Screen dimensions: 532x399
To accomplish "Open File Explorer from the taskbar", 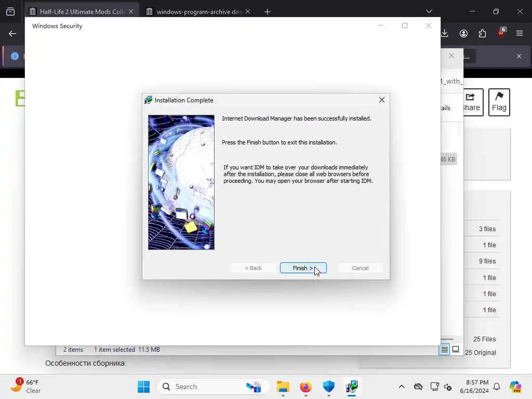I will (x=283, y=387).
